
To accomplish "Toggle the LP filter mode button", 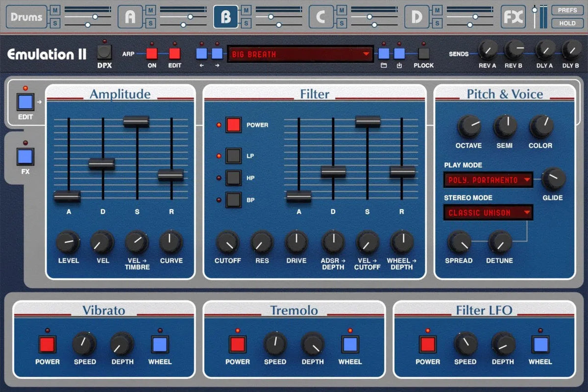I will (232, 156).
